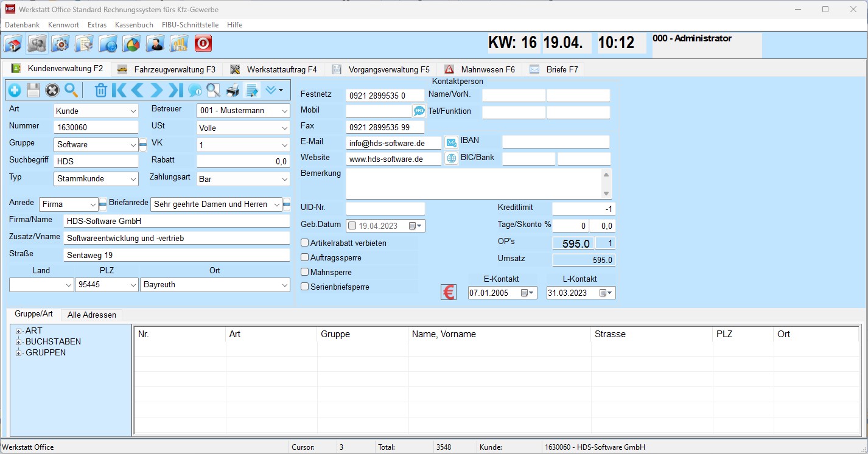Image resolution: width=868 pixels, height=454 pixels.
Task: Print using the printer icon
Action: tap(233, 91)
